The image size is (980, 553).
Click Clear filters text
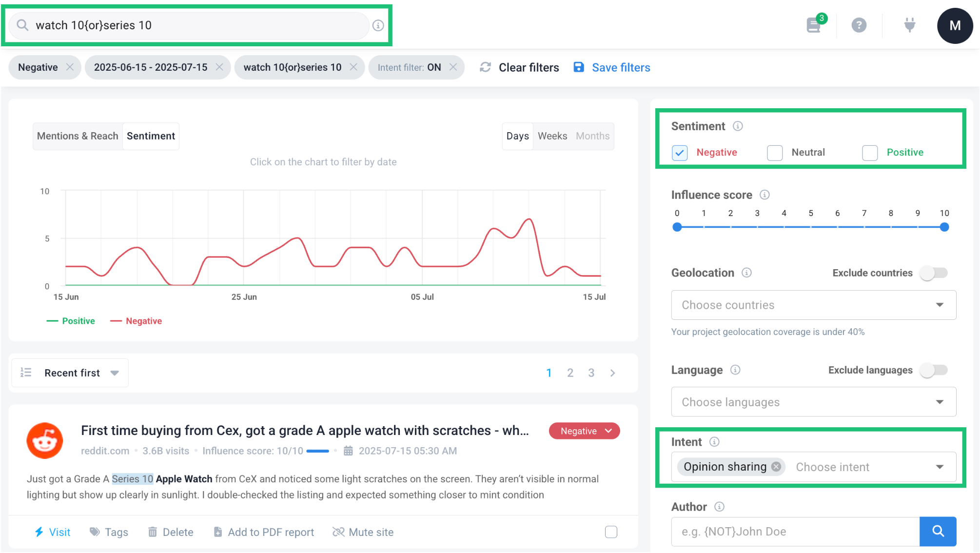(529, 67)
